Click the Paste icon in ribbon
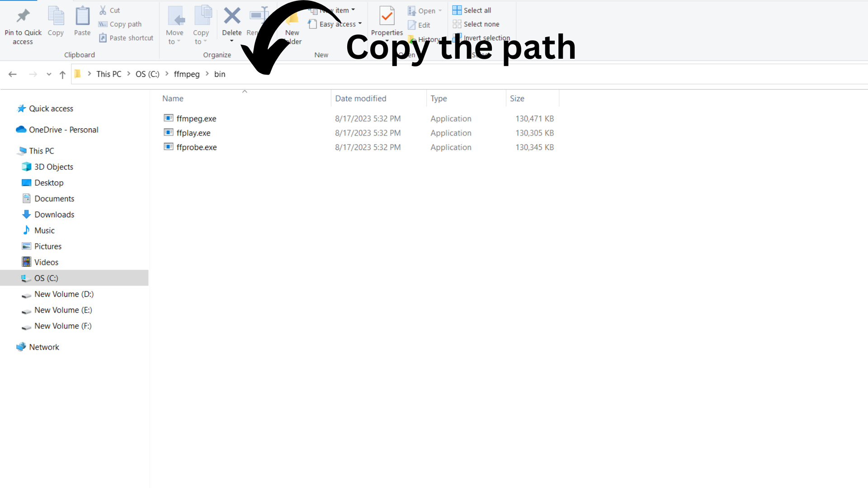The image size is (868, 488). coord(82,17)
